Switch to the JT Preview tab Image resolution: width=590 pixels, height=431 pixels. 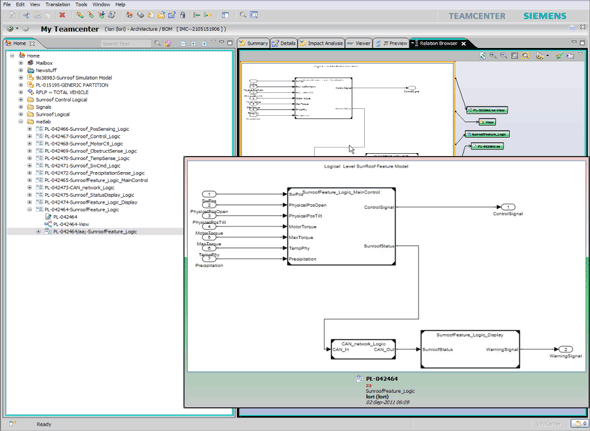[x=391, y=43]
